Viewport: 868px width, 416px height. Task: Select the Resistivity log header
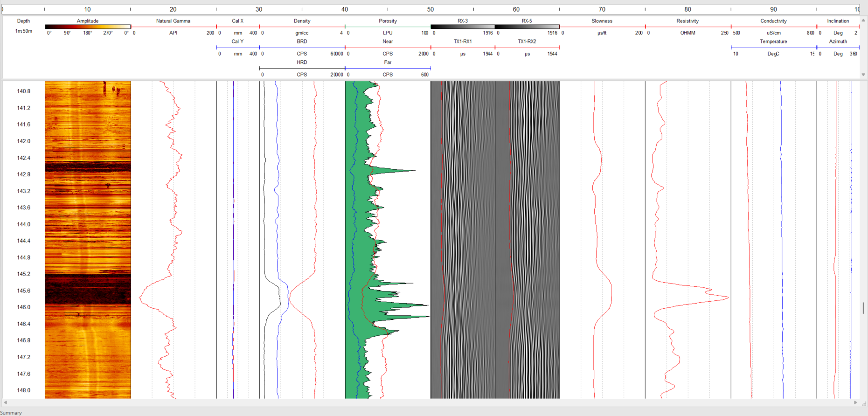pyautogui.click(x=687, y=21)
